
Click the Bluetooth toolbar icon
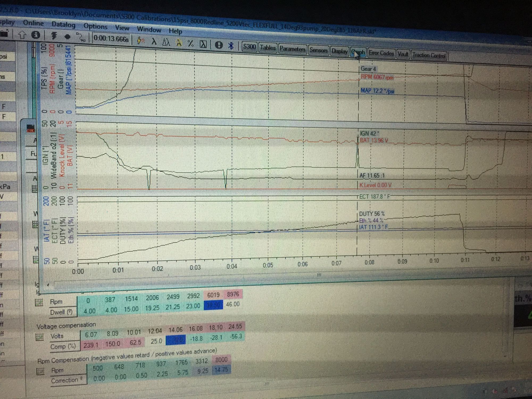click(231, 46)
